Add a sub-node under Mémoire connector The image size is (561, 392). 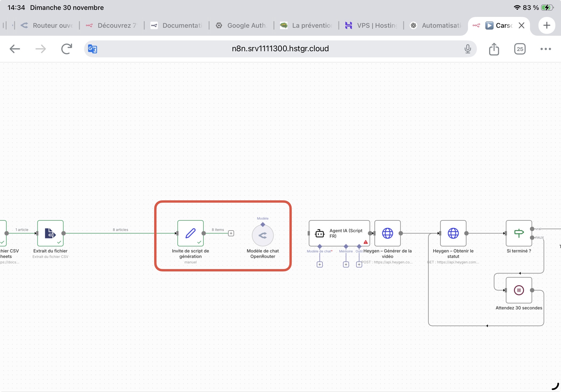346,264
